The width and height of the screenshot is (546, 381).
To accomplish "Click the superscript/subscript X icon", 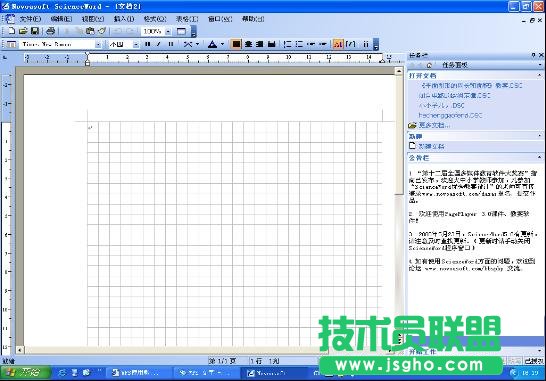I will (188, 44).
